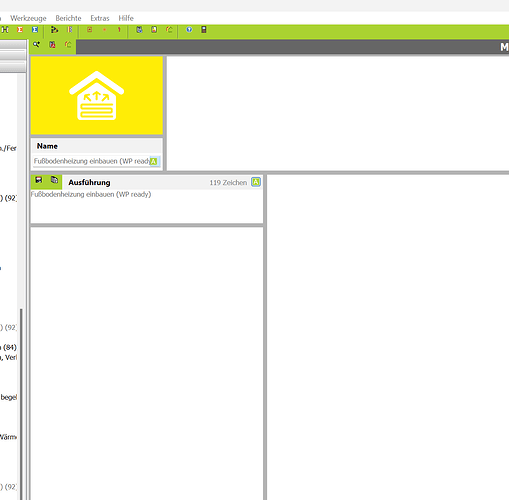Click the copy pages icon beside Ausführung
Image resolution: width=509 pixels, height=500 pixels.
[54, 180]
